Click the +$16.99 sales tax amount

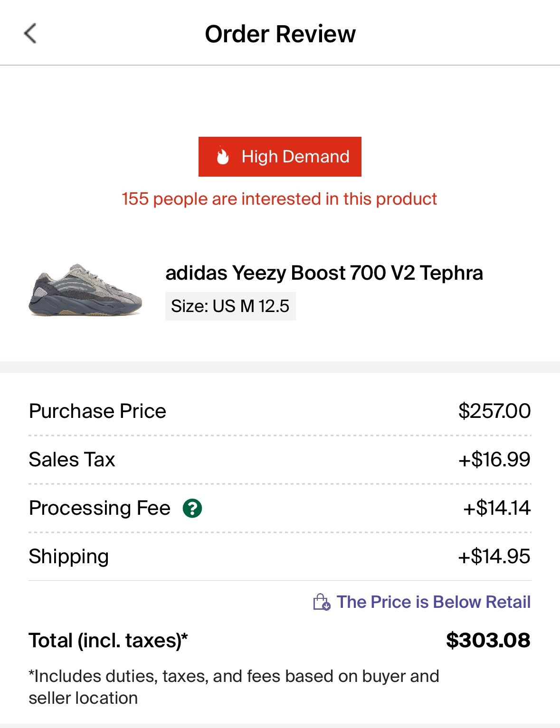(494, 460)
